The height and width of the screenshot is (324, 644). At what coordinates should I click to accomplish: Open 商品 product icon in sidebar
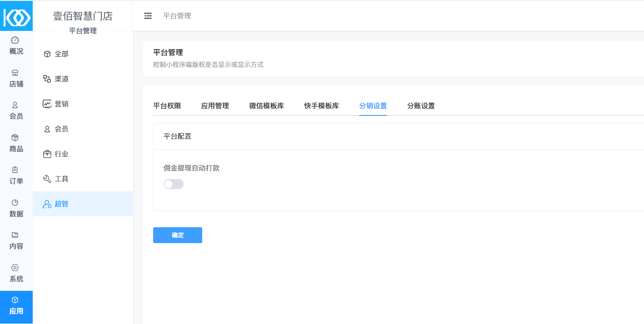[15, 138]
